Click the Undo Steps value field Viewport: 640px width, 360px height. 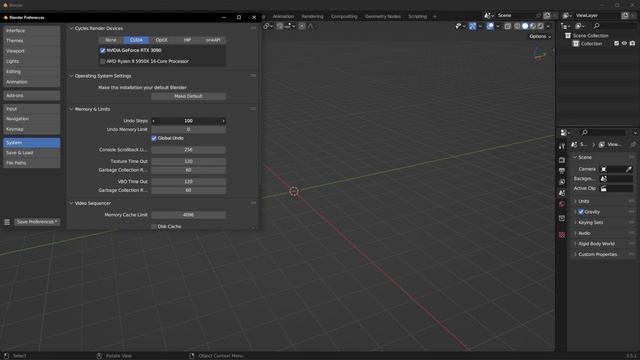pos(188,121)
